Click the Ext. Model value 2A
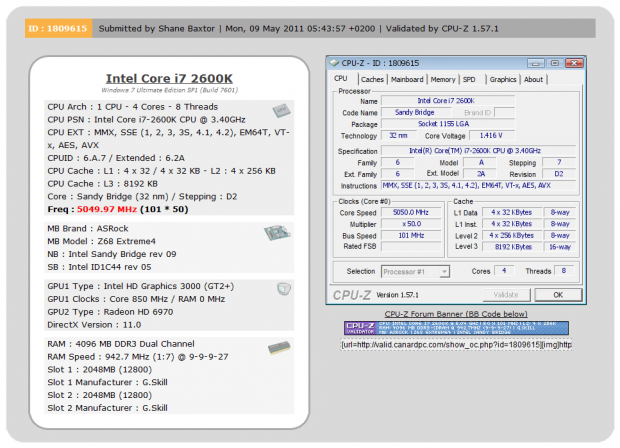The height and width of the screenshot is (448, 620). click(481, 174)
